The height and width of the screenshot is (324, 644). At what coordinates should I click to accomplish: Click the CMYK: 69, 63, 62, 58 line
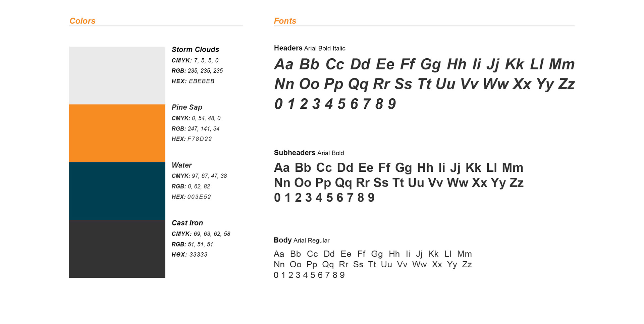coord(201,234)
